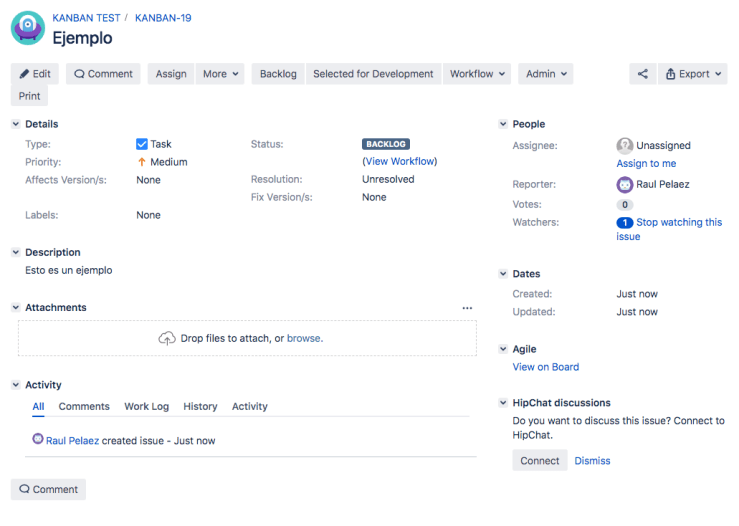Screen dimensions: 739x526
Task: Switch to the History tab
Action: click(200, 407)
